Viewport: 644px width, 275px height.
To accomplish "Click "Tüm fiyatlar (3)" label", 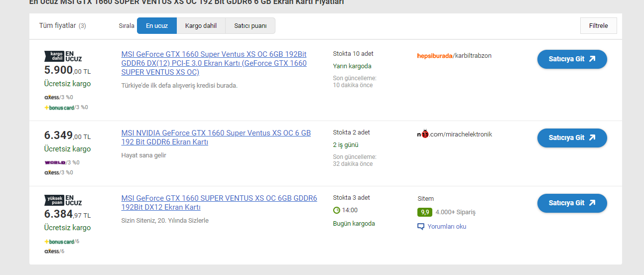I will pyautogui.click(x=62, y=25).
